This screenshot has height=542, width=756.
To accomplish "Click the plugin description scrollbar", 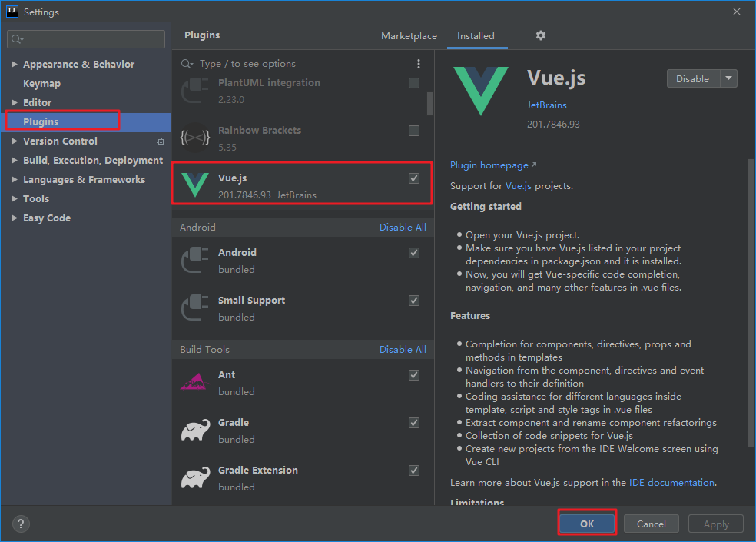I will pos(751,303).
